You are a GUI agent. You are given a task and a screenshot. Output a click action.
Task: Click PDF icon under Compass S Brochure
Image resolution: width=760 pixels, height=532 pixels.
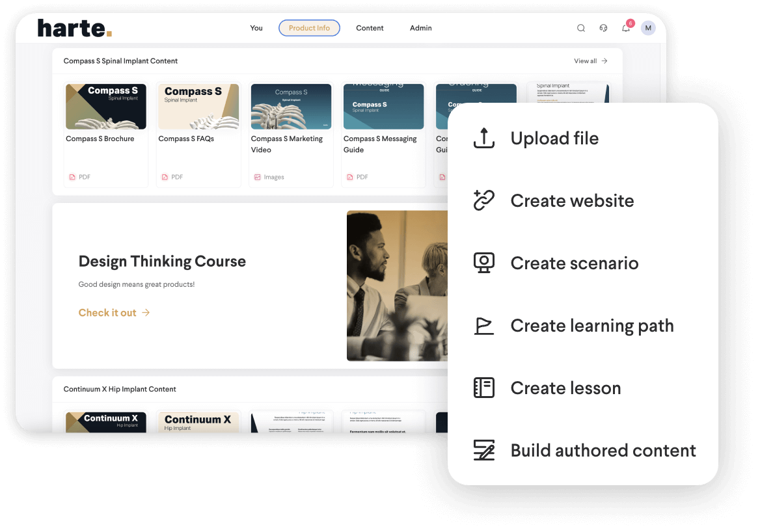point(72,178)
